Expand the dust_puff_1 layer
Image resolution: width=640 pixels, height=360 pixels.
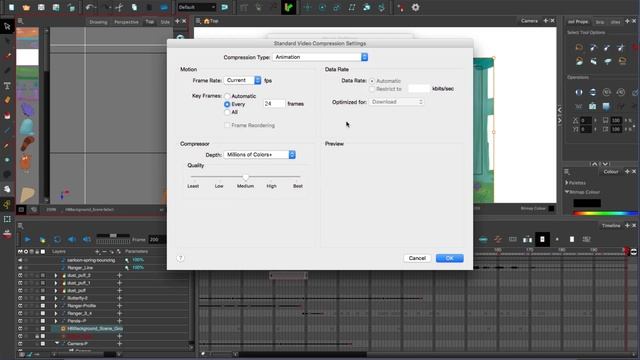point(56,283)
